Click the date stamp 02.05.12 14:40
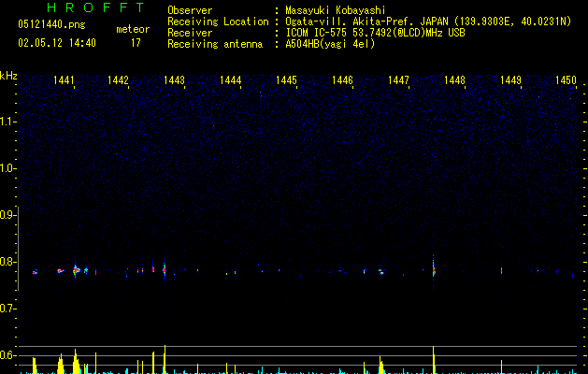588x374 pixels. (x=57, y=43)
